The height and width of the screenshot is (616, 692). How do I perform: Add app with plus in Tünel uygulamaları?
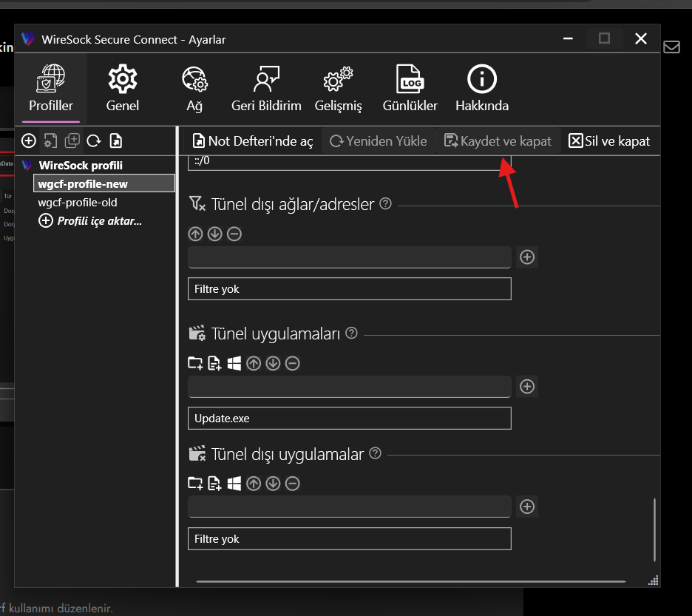(x=527, y=386)
